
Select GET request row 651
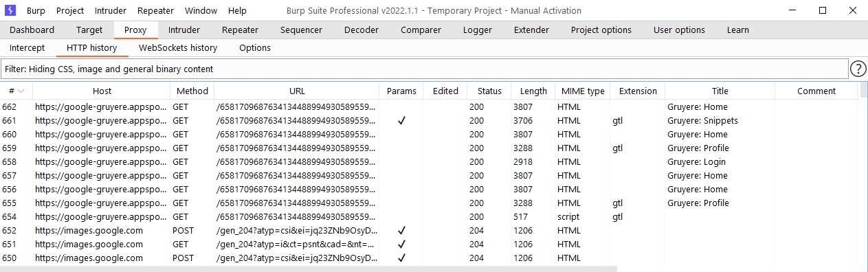click(x=429, y=244)
